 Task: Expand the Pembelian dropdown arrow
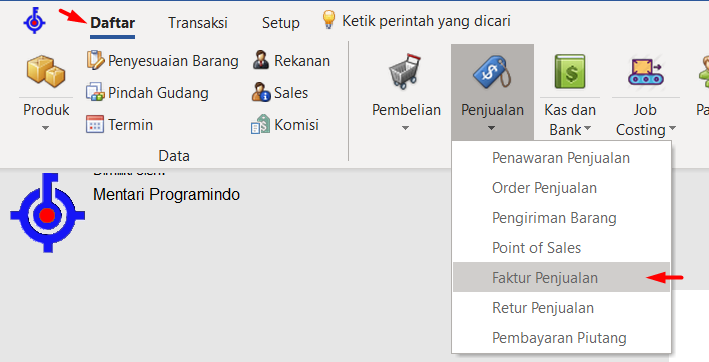(x=406, y=128)
